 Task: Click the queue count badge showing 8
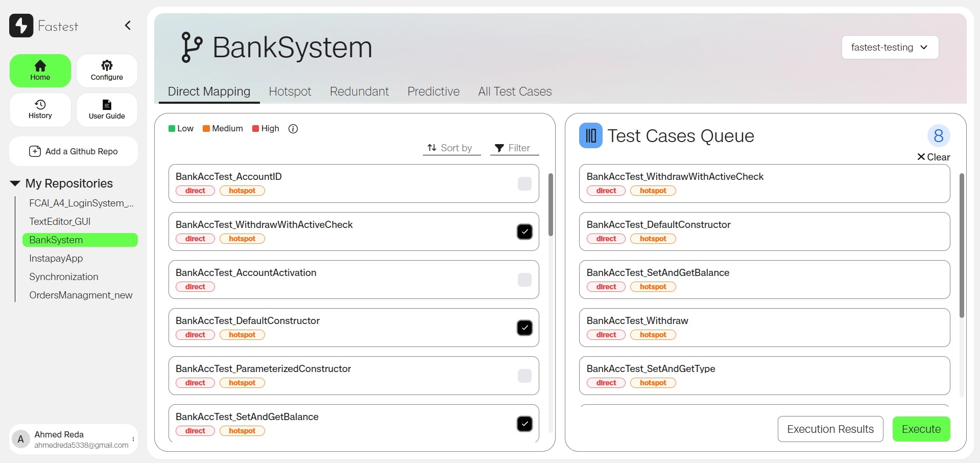(x=939, y=136)
